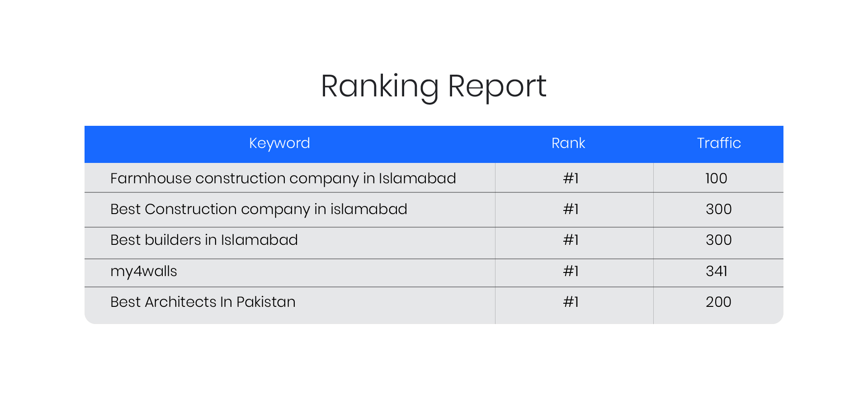Select the Rank column header
The height and width of the screenshot is (396, 868).
568,143
